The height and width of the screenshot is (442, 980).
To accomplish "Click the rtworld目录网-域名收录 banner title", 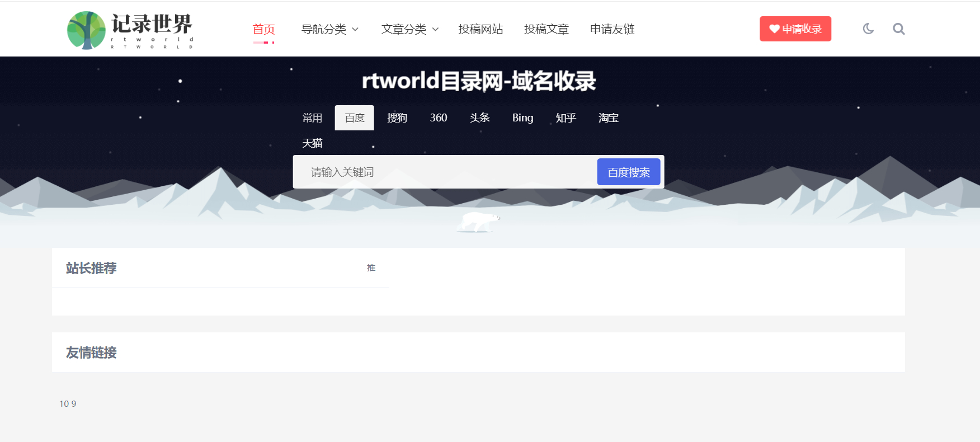I will (479, 81).
